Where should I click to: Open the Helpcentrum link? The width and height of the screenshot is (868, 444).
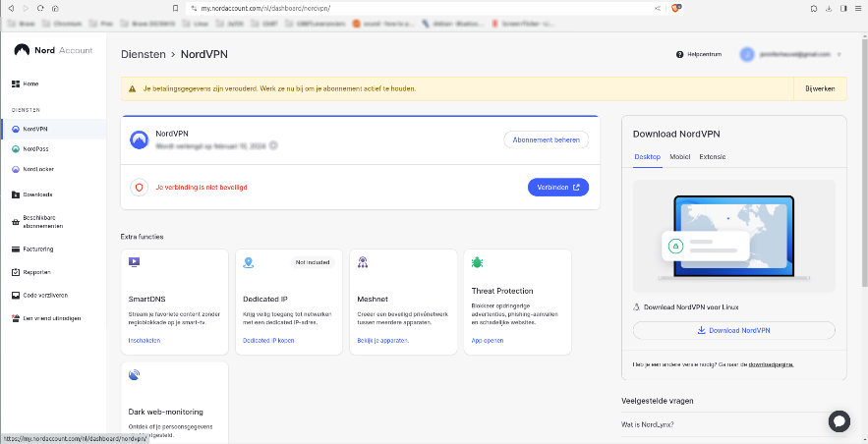[699, 54]
